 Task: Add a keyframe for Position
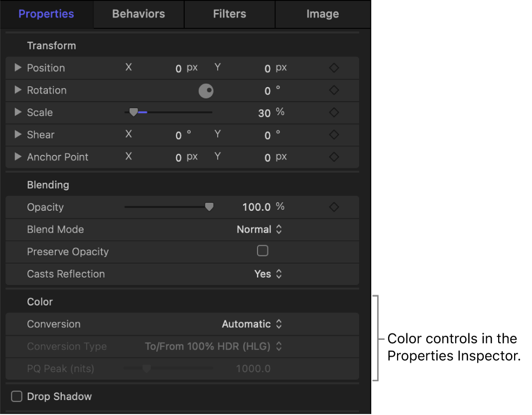pyautogui.click(x=334, y=68)
